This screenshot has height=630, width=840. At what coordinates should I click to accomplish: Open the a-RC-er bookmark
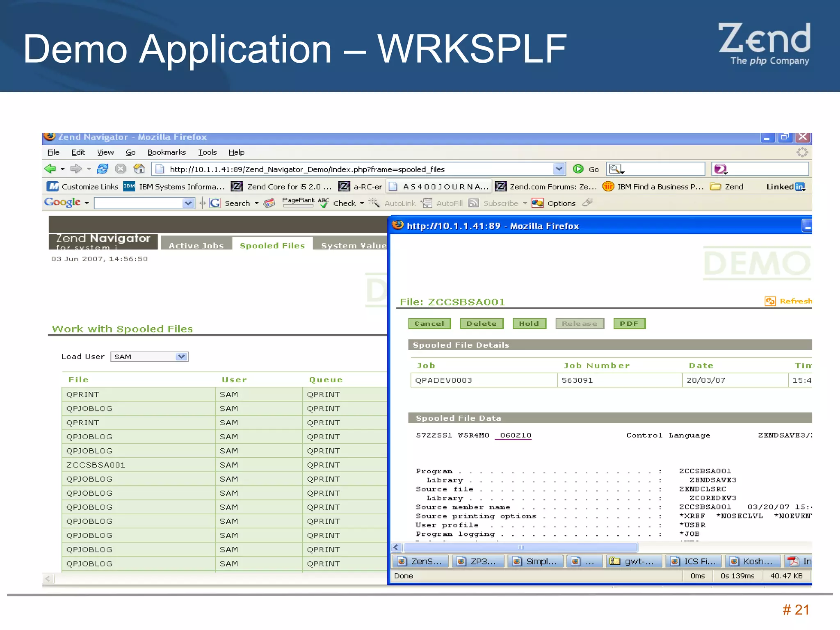tap(360, 187)
